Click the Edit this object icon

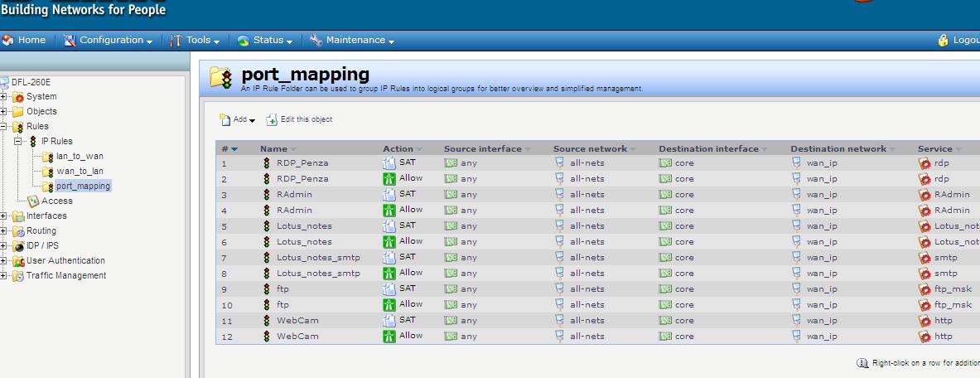272,120
